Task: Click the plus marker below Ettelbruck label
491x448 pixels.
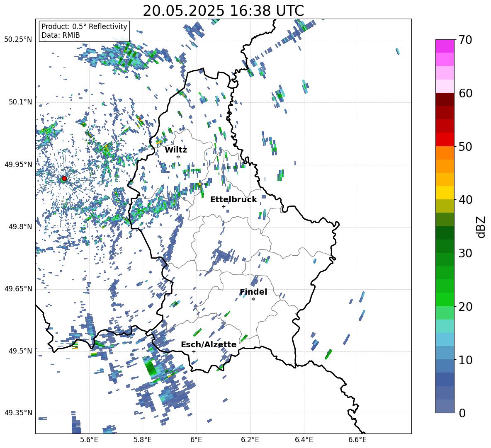Action: coord(224,206)
